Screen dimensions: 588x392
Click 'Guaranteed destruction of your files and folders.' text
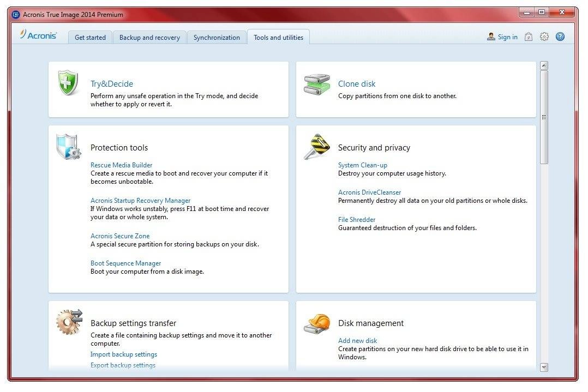pos(407,228)
